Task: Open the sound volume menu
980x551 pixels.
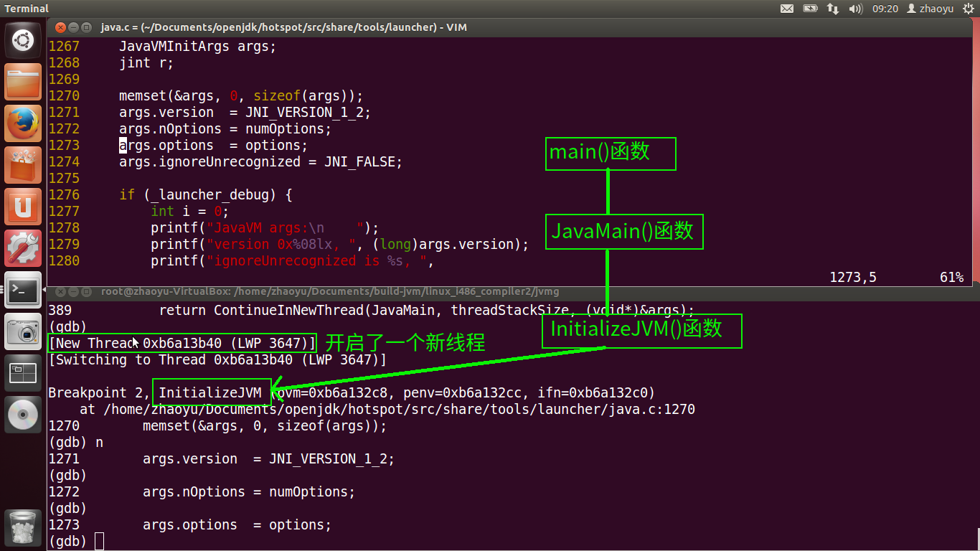Action: 855,9
